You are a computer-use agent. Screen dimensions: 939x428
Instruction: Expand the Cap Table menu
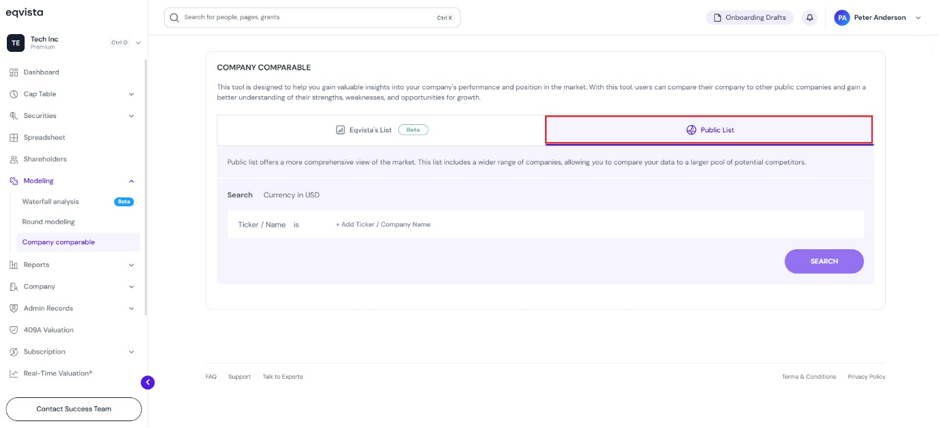[132, 94]
